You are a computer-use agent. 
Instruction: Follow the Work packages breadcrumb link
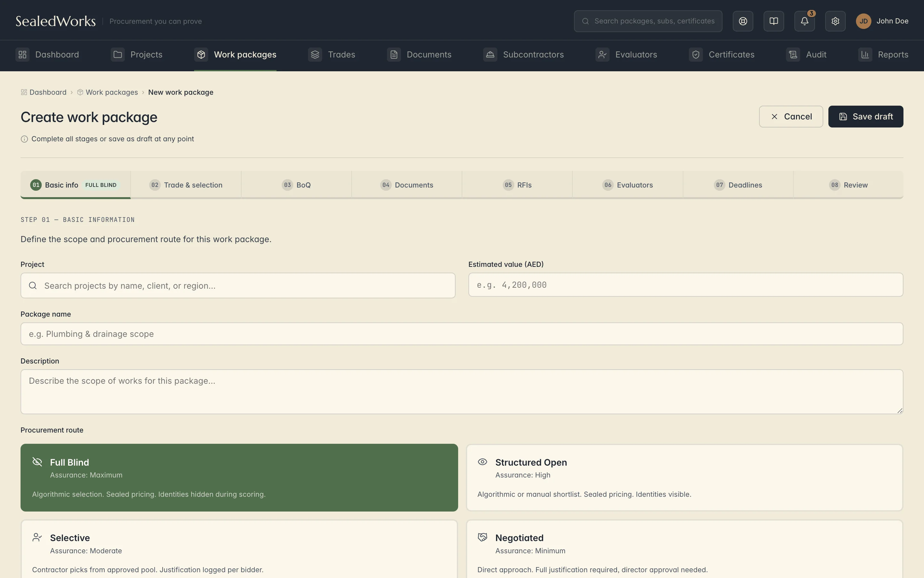(x=108, y=92)
